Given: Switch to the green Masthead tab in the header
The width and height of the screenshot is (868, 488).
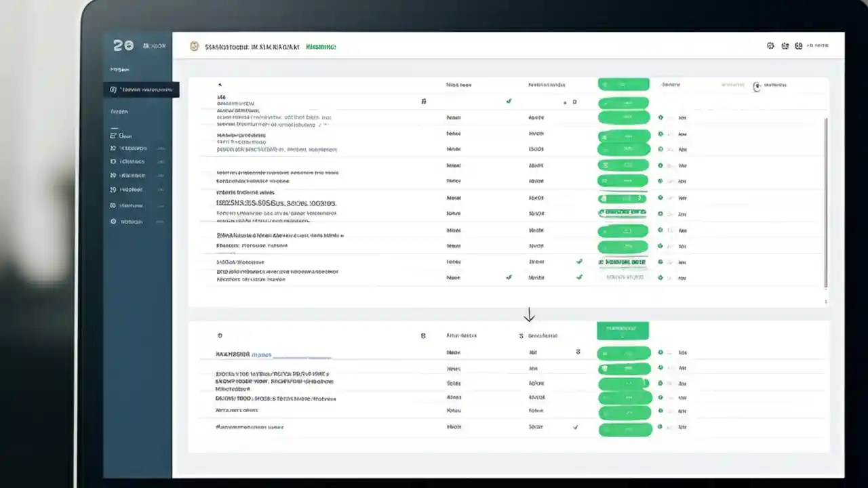Looking at the screenshot, I should coord(321,46).
